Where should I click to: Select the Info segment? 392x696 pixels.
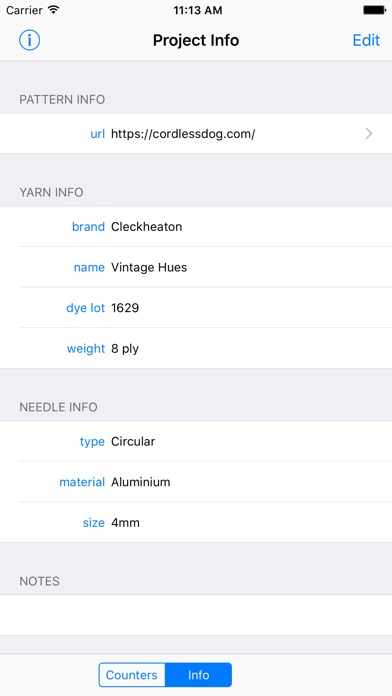pos(198,675)
